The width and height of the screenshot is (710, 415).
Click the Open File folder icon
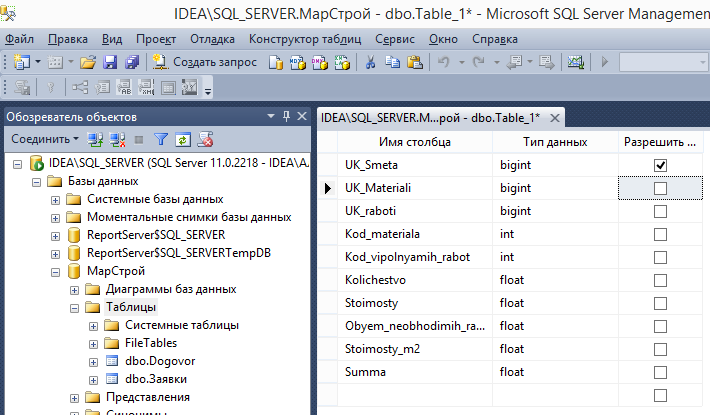click(x=88, y=62)
